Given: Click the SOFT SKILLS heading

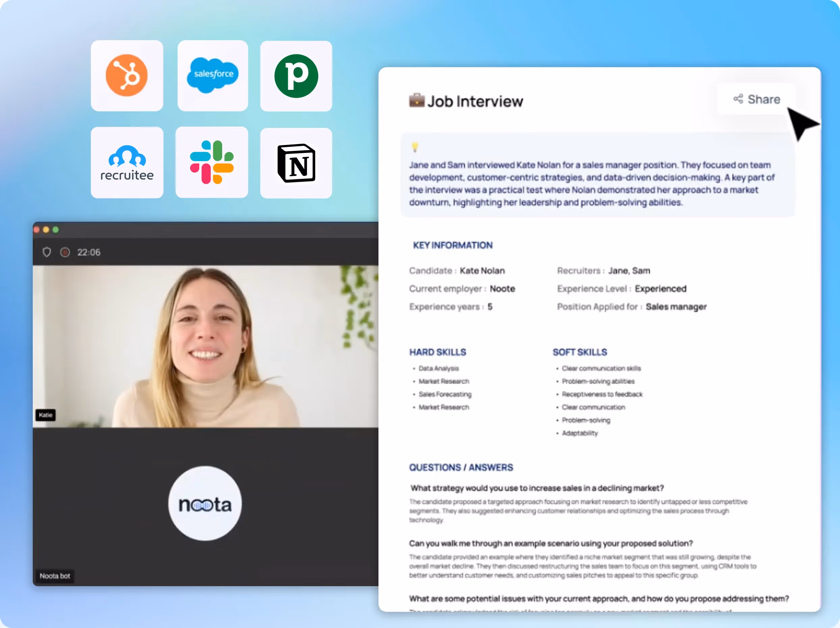Looking at the screenshot, I should click(x=579, y=352).
